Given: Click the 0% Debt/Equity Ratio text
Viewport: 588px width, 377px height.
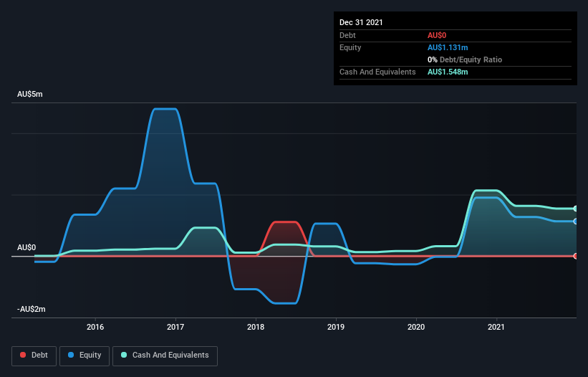Looking at the screenshot, I should pos(465,59).
